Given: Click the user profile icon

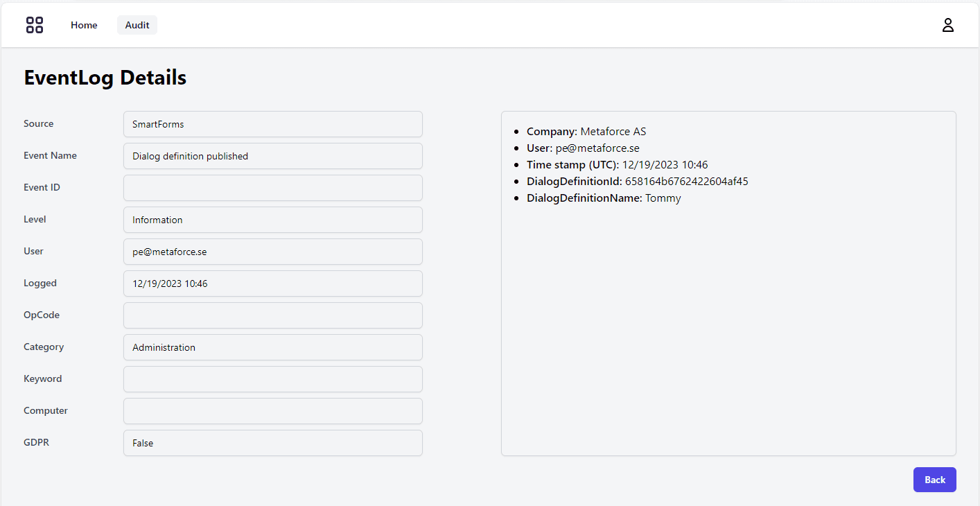Looking at the screenshot, I should coord(948,24).
